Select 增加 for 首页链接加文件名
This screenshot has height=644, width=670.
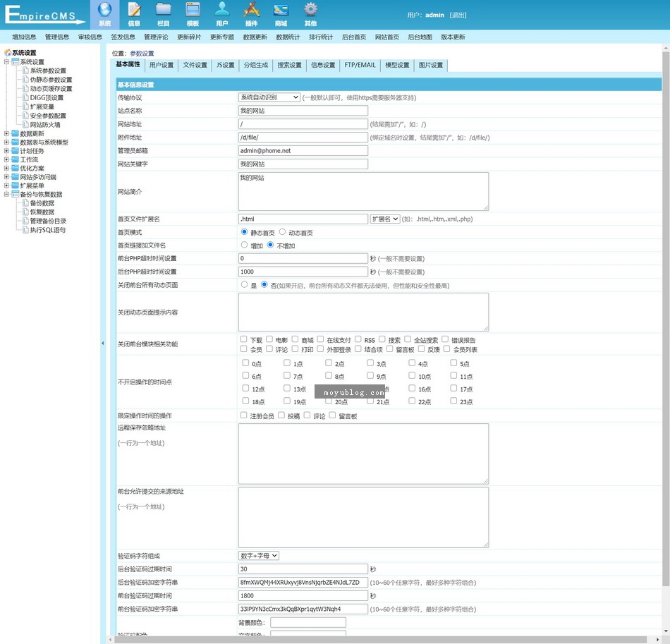(x=245, y=245)
